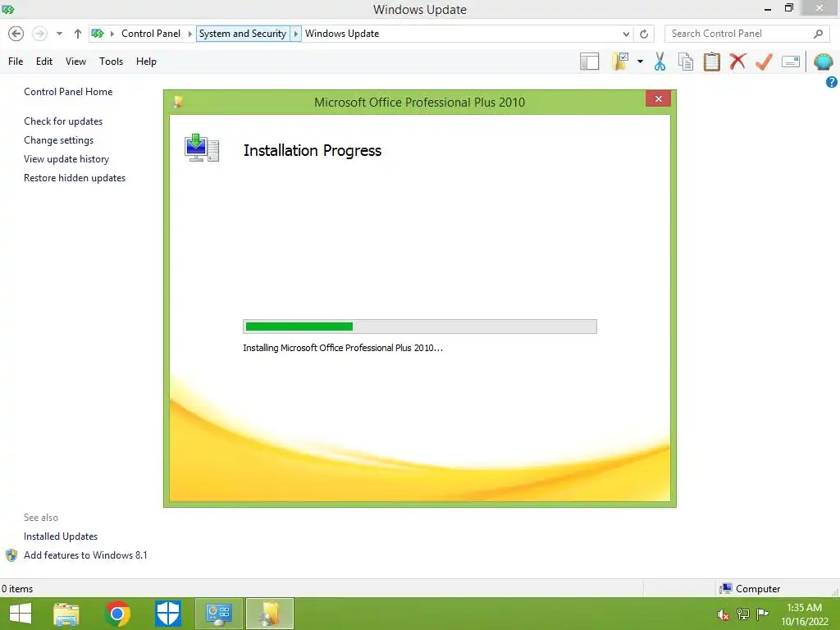This screenshot has width=840, height=630.
Task: Open the File menu
Action: 16,62
